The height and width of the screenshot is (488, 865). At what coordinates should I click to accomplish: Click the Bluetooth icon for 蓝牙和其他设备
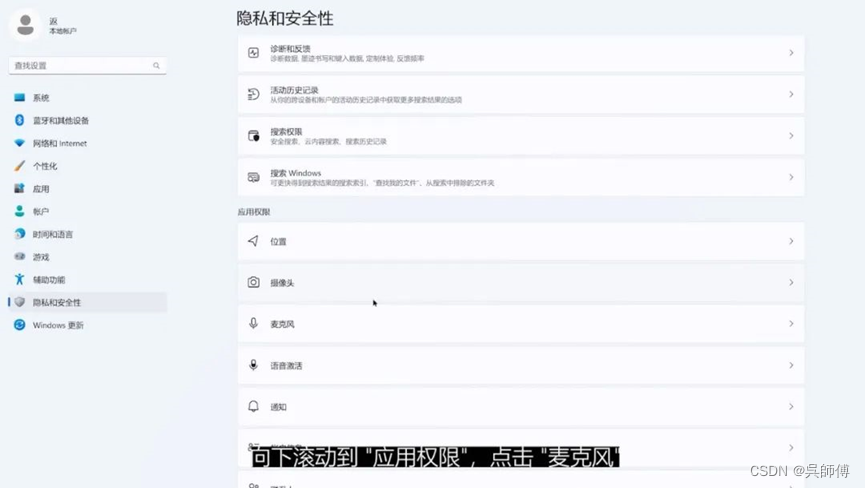point(19,120)
